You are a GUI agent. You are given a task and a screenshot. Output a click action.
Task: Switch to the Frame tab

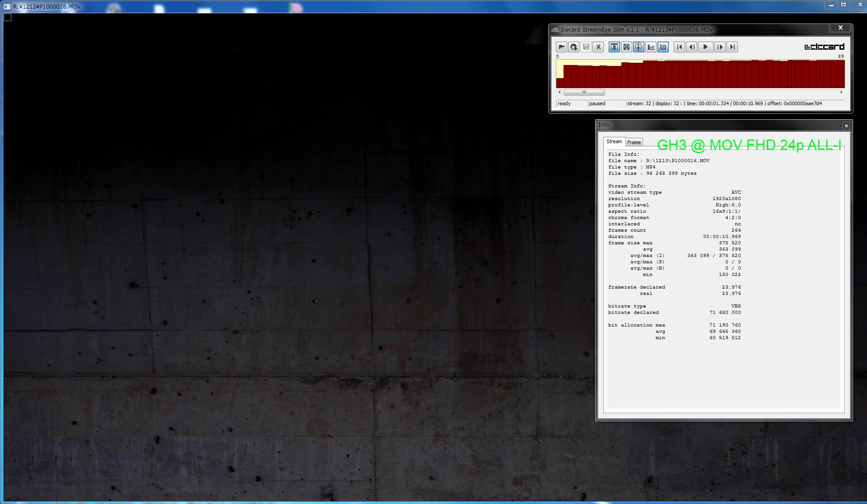click(634, 142)
